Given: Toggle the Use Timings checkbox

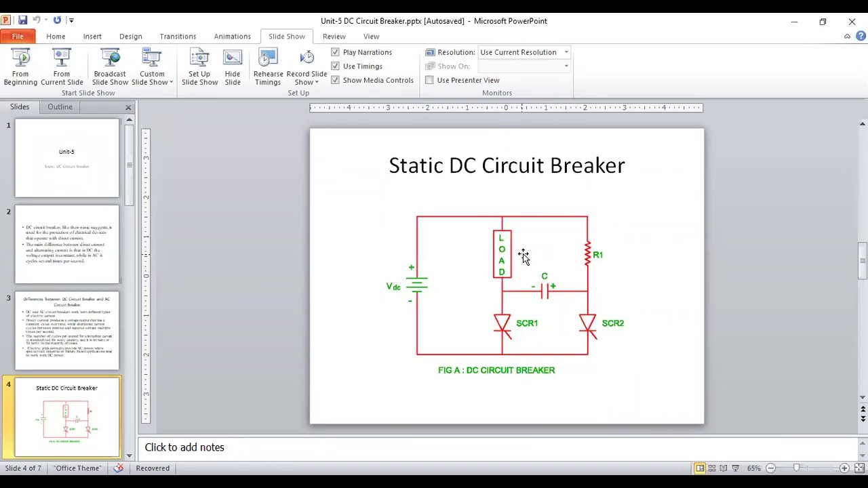Looking at the screenshot, I should [x=335, y=66].
